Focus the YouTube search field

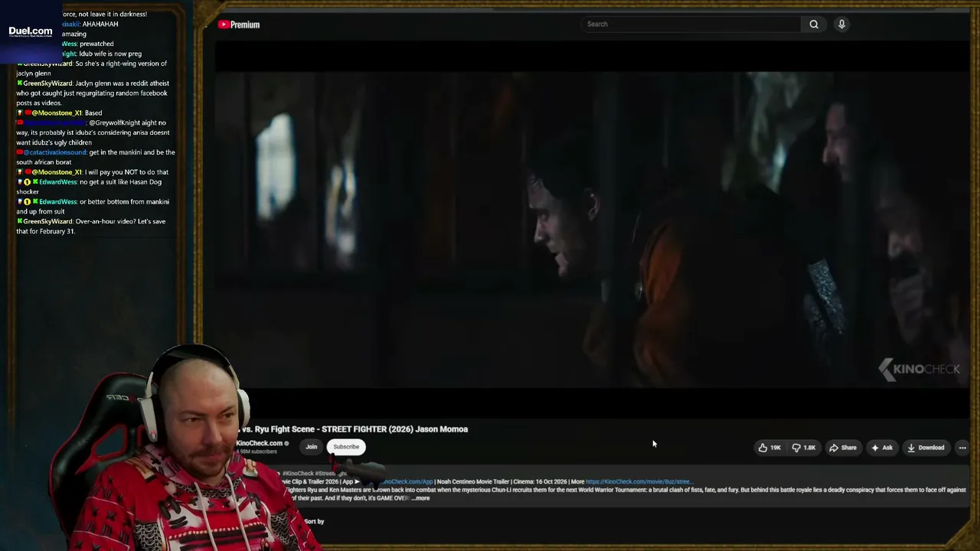pos(691,24)
